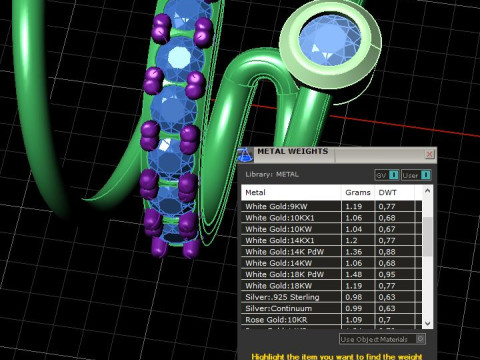Click the metal list scroll up arrow
This screenshot has height=360, width=480.
tap(428, 191)
